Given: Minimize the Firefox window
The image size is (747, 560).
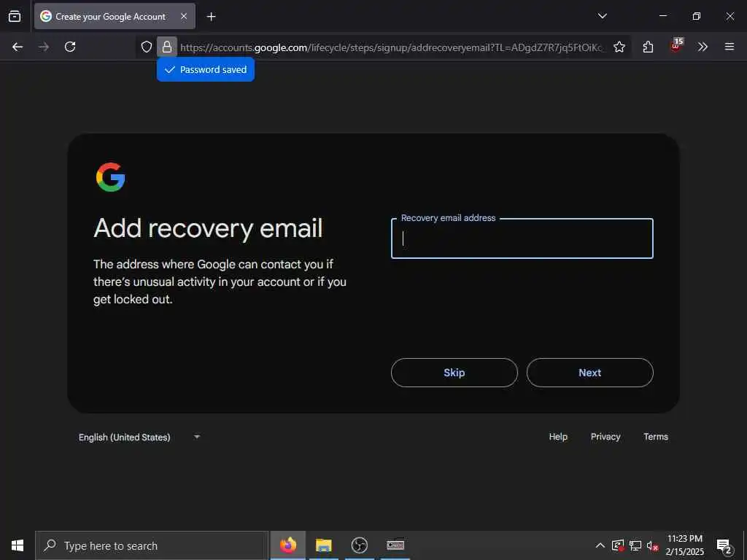Looking at the screenshot, I should pyautogui.click(x=662, y=16).
